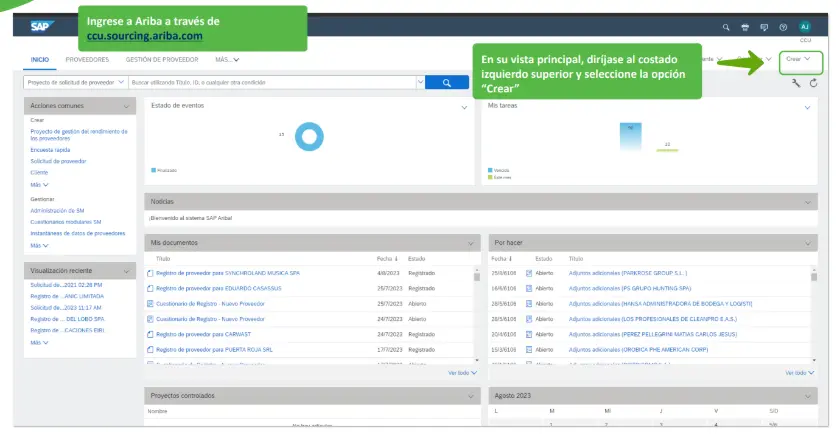The width and height of the screenshot is (840, 435).
Task: Click Ver todo under Por hacer
Action: tap(800, 373)
